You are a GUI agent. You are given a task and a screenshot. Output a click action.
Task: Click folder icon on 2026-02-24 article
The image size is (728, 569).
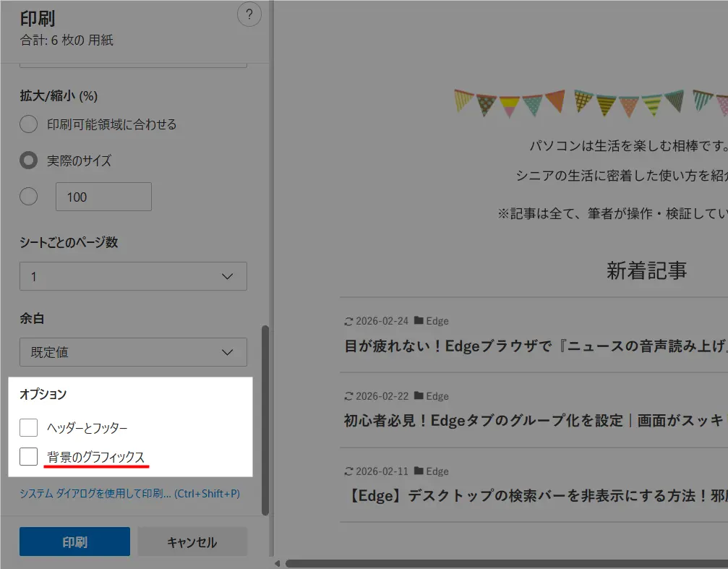[x=419, y=321]
